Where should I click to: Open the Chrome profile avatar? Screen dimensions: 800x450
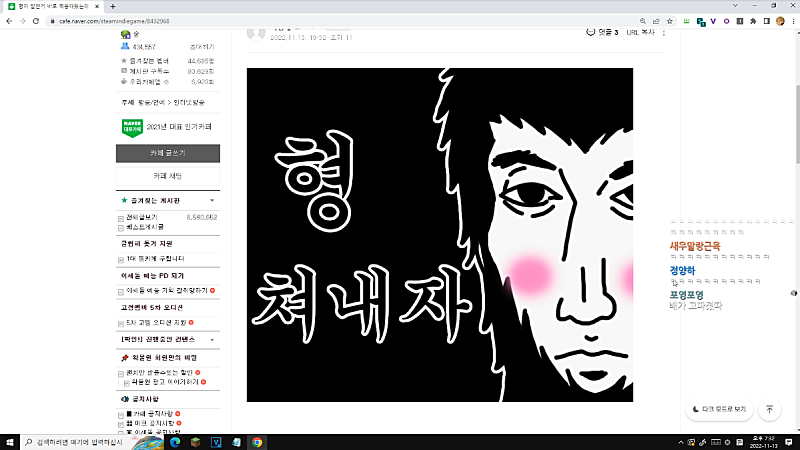[780, 21]
